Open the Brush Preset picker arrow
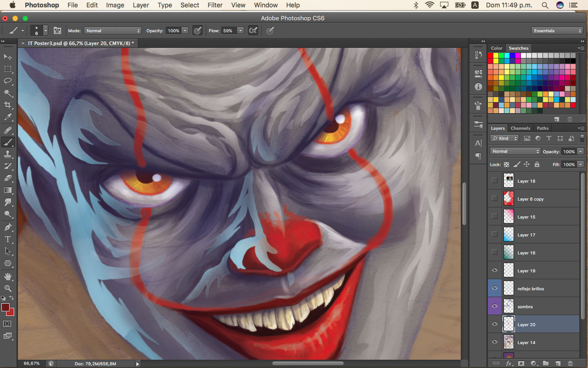This screenshot has height=368, width=588. 45,31
